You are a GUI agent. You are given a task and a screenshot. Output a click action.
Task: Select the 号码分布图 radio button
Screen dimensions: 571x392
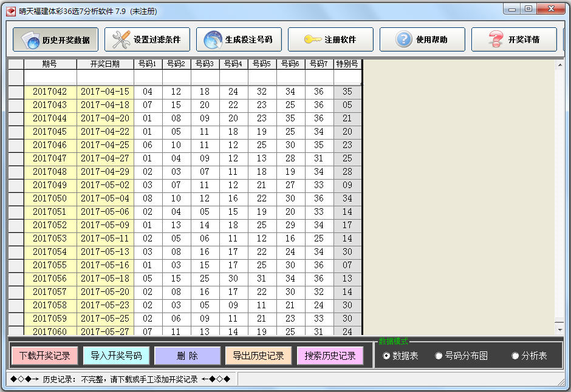462,356
